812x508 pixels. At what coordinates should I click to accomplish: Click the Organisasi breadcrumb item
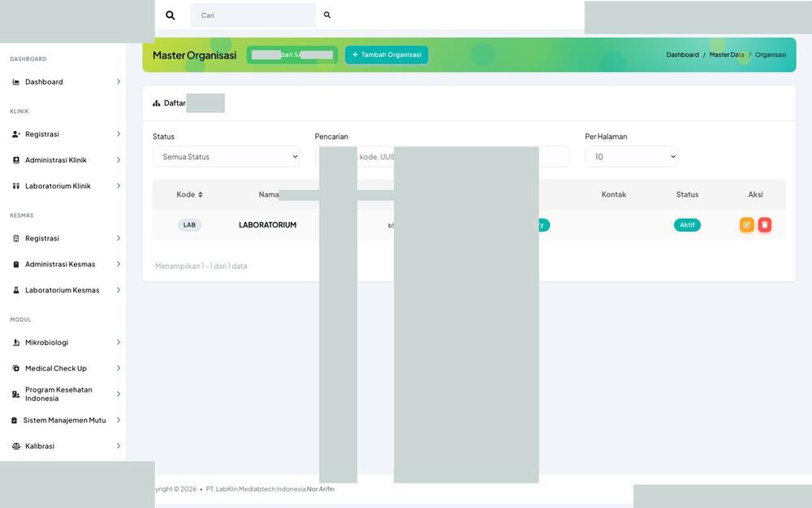770,55
